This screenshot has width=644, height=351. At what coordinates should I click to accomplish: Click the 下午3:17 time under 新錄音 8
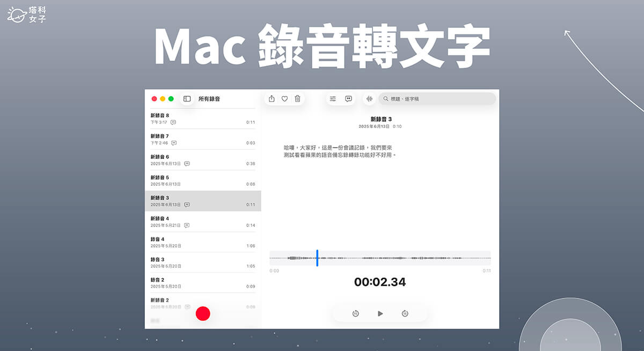[159, 122]
